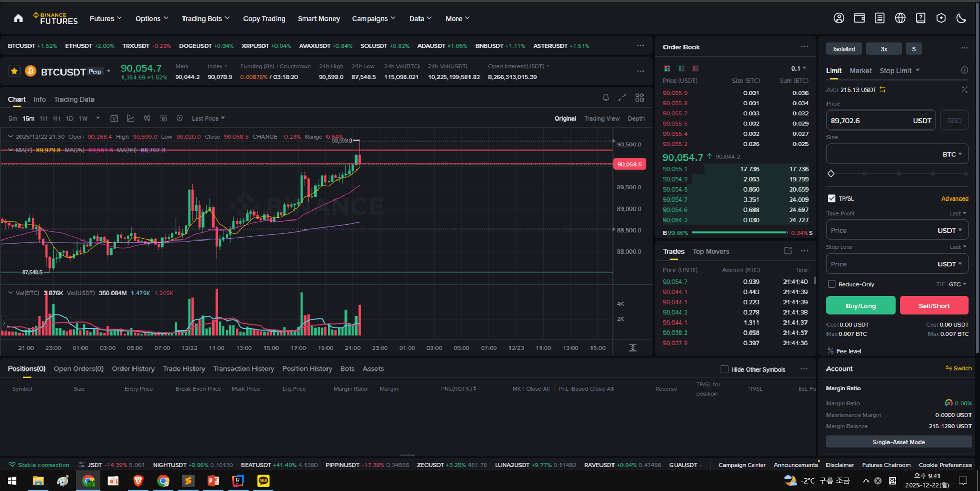Open ticker bar more options dots
This screenshot has height=491, width=980.
click(x=640, y=46)
